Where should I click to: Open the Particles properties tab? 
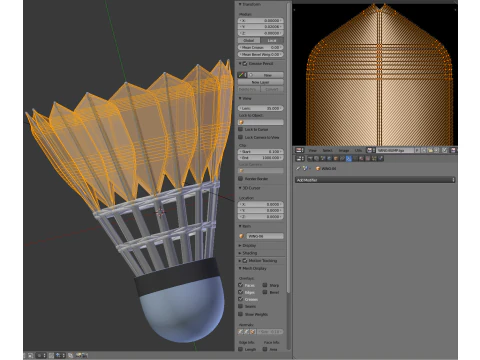[374, 158]
